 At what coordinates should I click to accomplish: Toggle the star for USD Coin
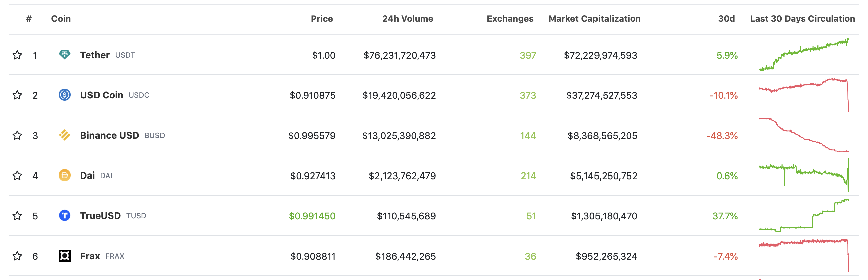tap(17, 95)
